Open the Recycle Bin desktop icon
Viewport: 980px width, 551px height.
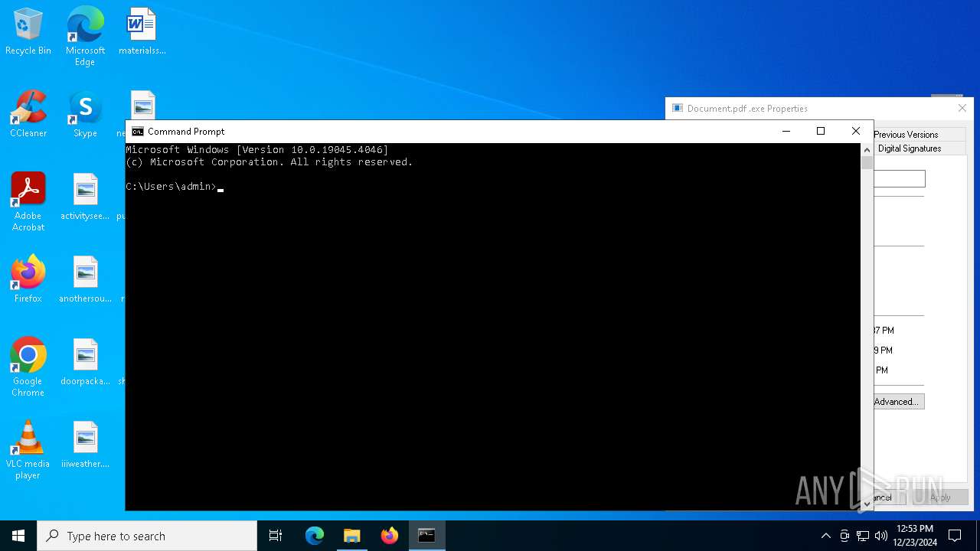coord(28,31)
